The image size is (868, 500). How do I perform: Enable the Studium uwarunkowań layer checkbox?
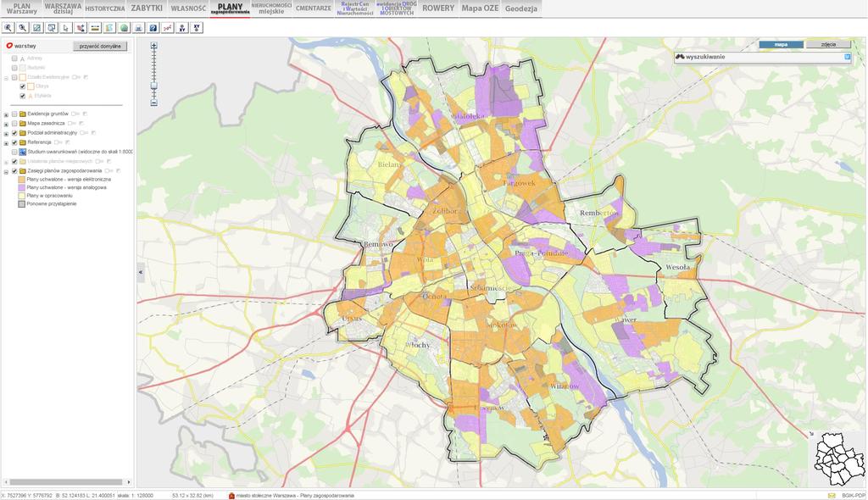pyautogui.click(x=14, y=152)
